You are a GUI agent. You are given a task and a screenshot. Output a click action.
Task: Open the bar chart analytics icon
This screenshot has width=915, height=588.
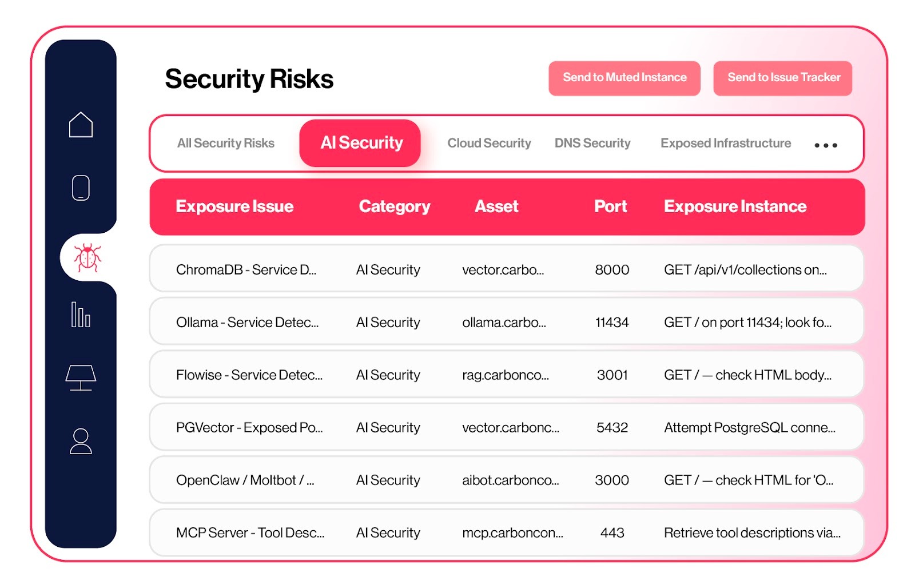81,315
